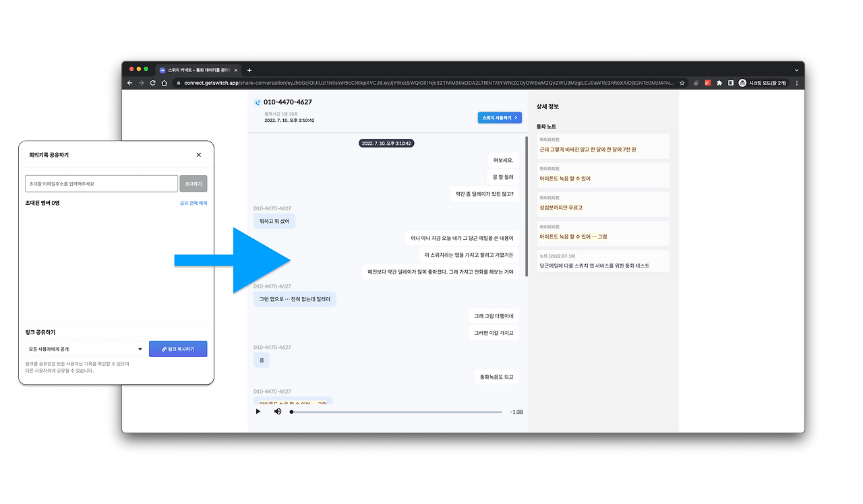
Task: Click the 그런 앱으로 ··· 전혀 없는데 딜레이 message
Action: (x=295, y=299)
